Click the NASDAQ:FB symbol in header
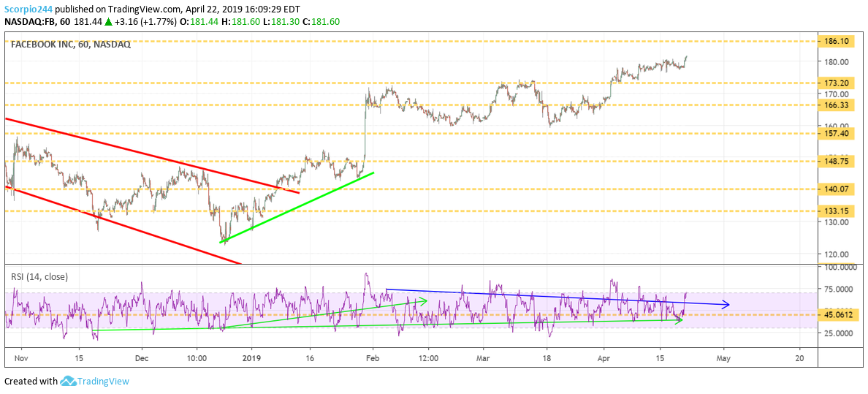This screenshot has width=868, height=394. coord(31,23)
